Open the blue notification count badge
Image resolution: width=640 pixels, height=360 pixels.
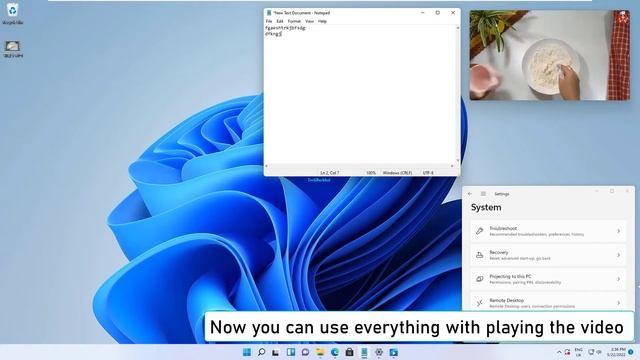631,352
